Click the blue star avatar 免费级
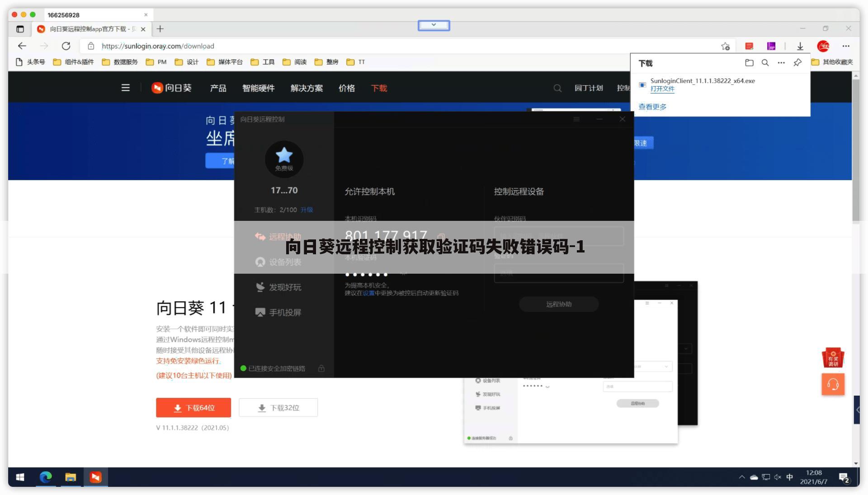The width and height of the screenshot is (868, 495). 284,159
